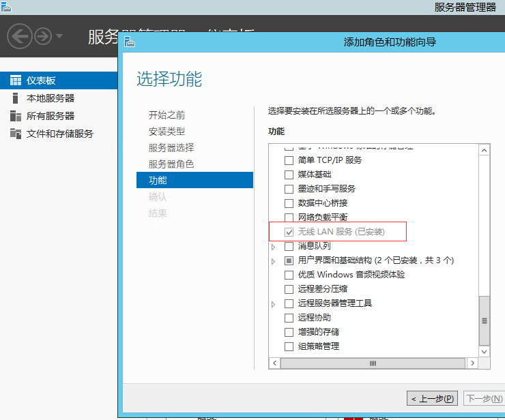Go to the 服务器角色 wizard step
Screen dimensions: 505x420
pyautogui.click(x=171, y=164)
